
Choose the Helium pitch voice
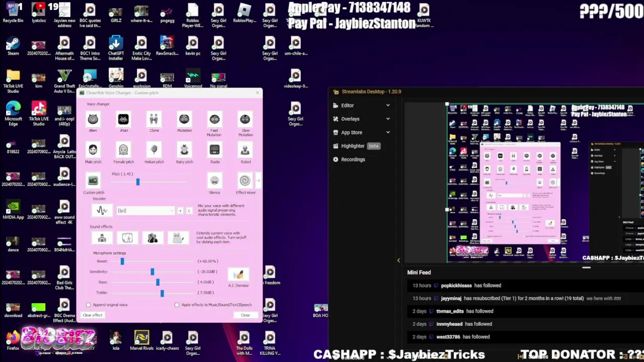(x=154, y=150)
